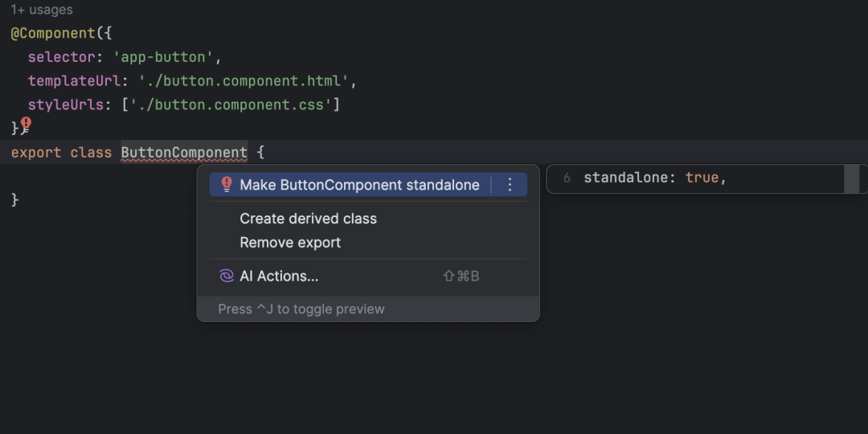The width and height of the screenshot is (868, 434).
Task: Click the AI Actions swirl icon
Action: point(226,276)
